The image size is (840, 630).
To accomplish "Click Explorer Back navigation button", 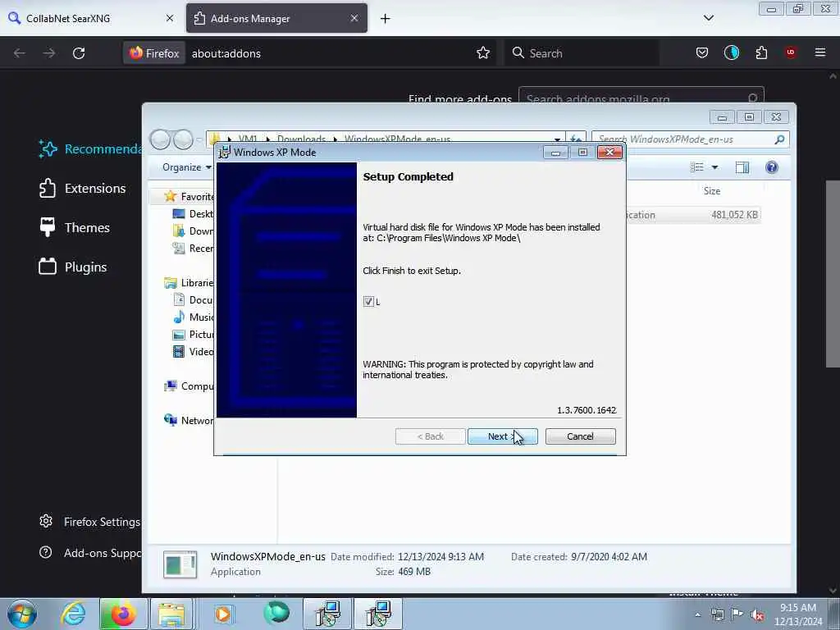I will click(160, 139).
